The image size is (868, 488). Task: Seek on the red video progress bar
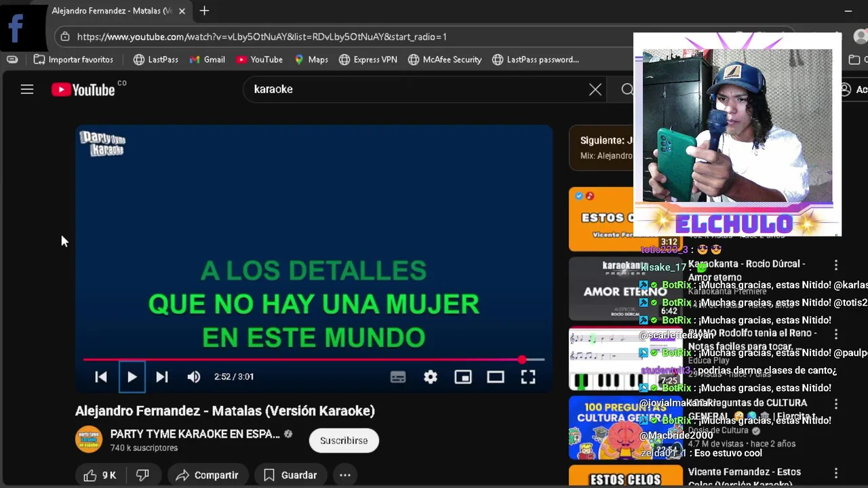[x=313, y=360]
